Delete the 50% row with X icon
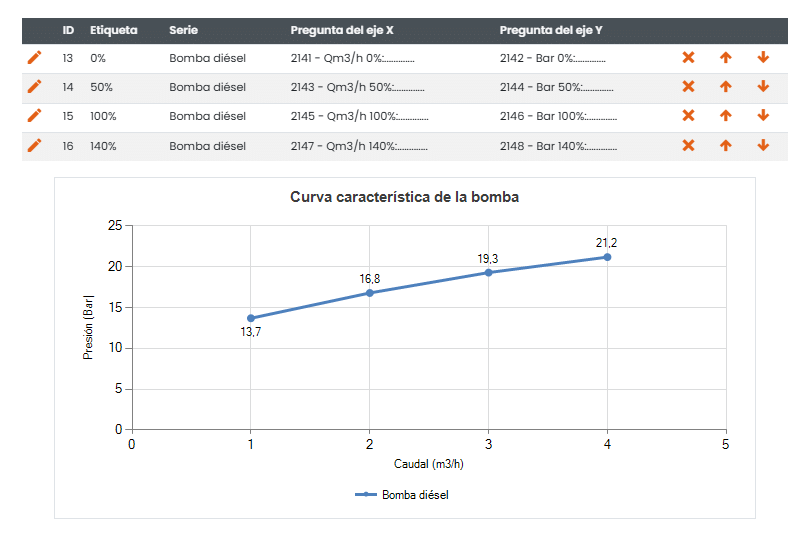The image size is (809, 543). (x=688, y=86)
